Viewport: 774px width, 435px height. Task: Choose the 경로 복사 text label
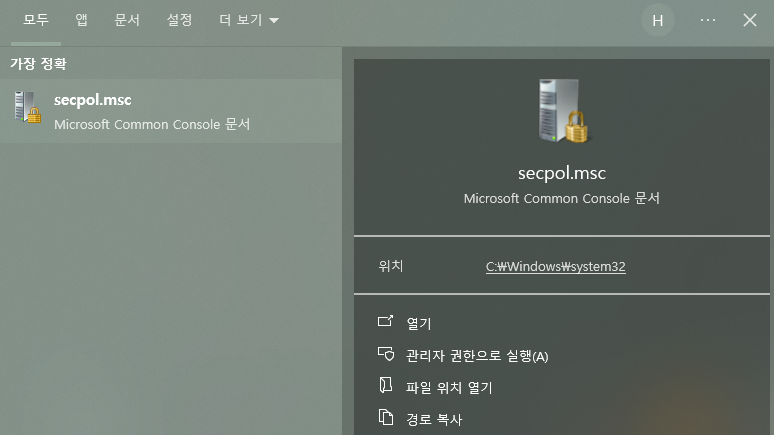(x=434, y=420)
